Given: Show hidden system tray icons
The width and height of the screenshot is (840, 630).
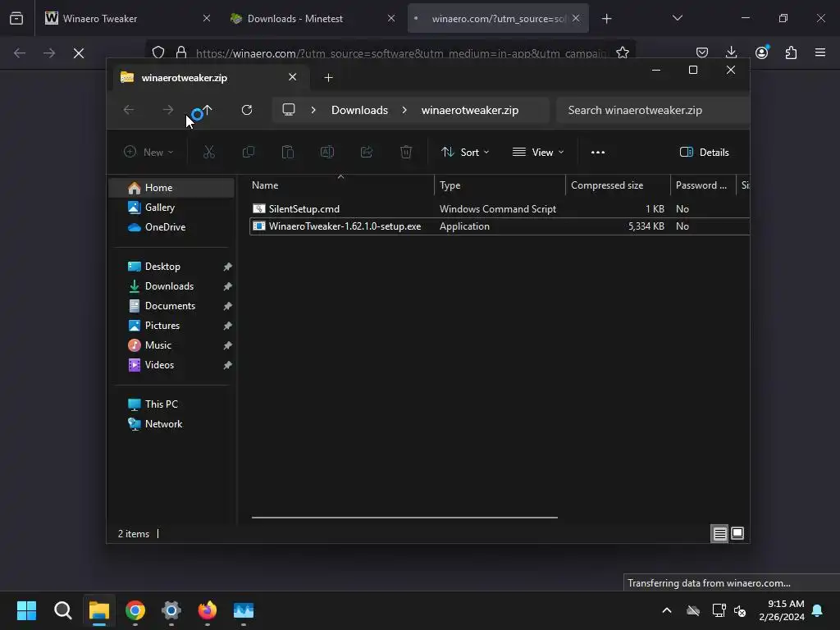Looking at the screenshot, I should coord(667,610).
